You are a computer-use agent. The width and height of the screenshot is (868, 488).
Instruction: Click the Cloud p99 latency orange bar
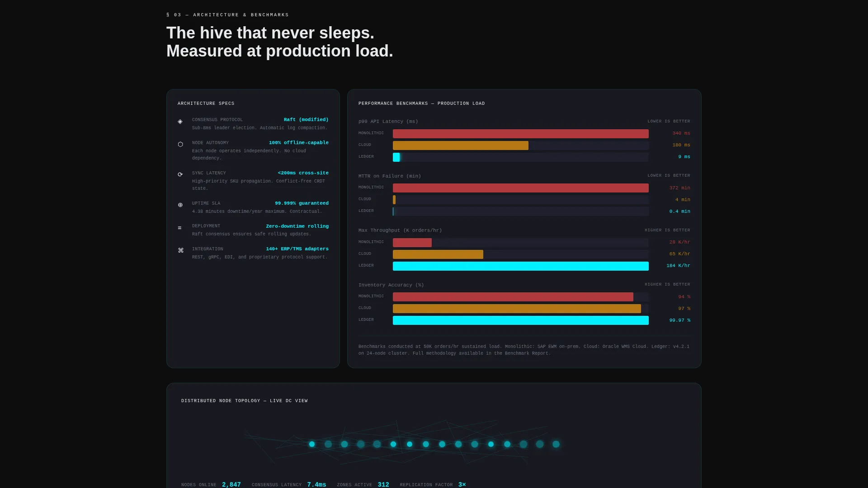click(x=461, y=145)
